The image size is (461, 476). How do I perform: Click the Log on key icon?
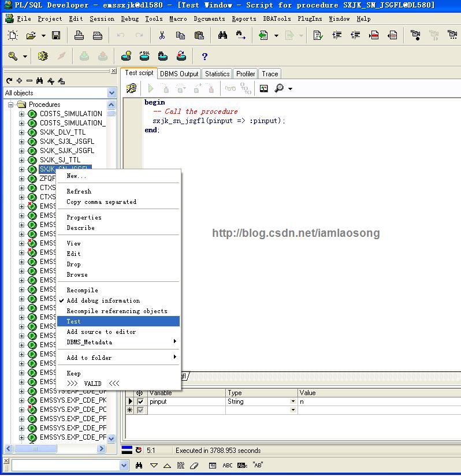point(13,56)
